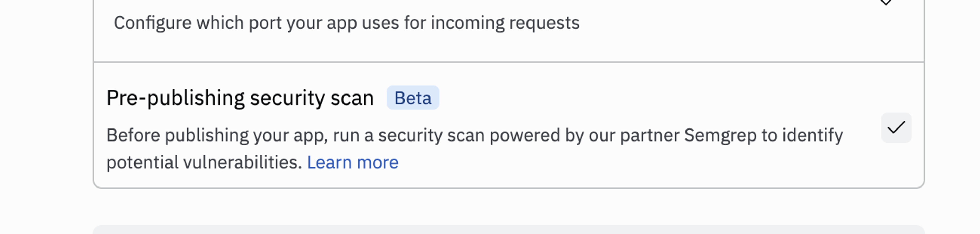Image resolution: width=980 pixels, height=234 pixels.
Task: Click the gray panel below the settings card
Action: (508, 230)
